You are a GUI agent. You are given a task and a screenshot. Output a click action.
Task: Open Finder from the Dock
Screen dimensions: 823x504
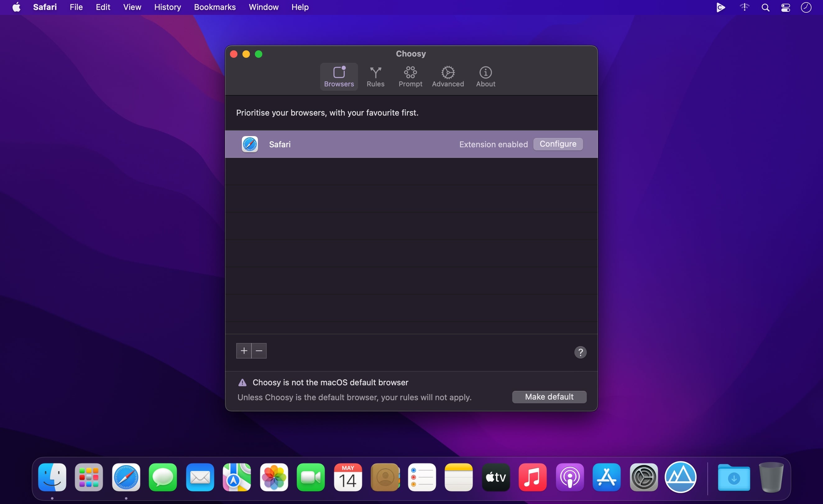tap(52, 477)
